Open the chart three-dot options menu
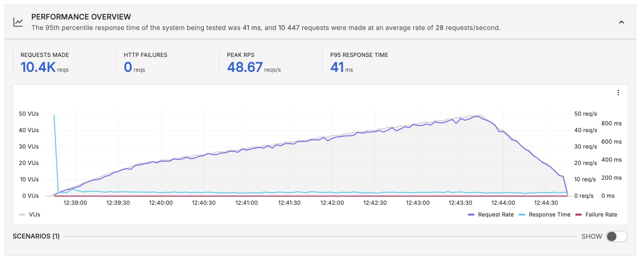 coord(618,93)
